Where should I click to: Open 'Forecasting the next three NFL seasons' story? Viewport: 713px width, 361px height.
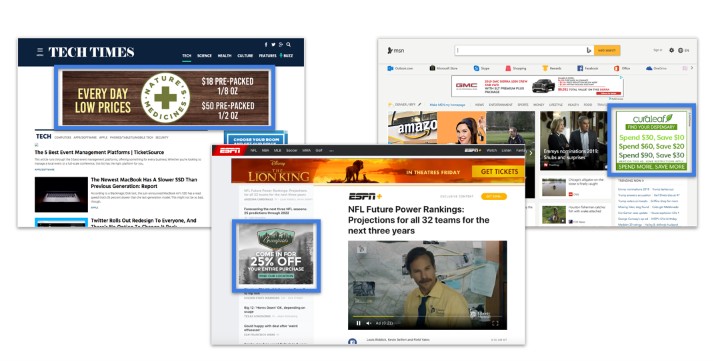coord(276,211)
